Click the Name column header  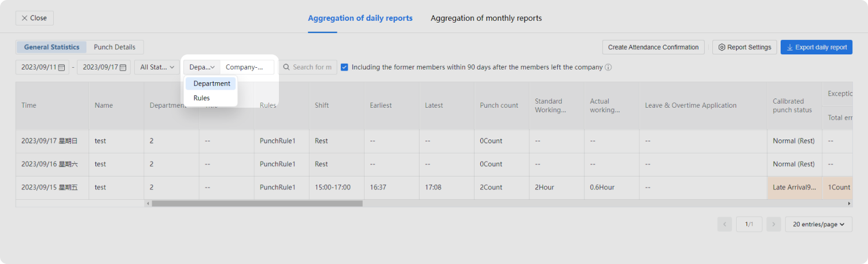[x=116, y=105]
